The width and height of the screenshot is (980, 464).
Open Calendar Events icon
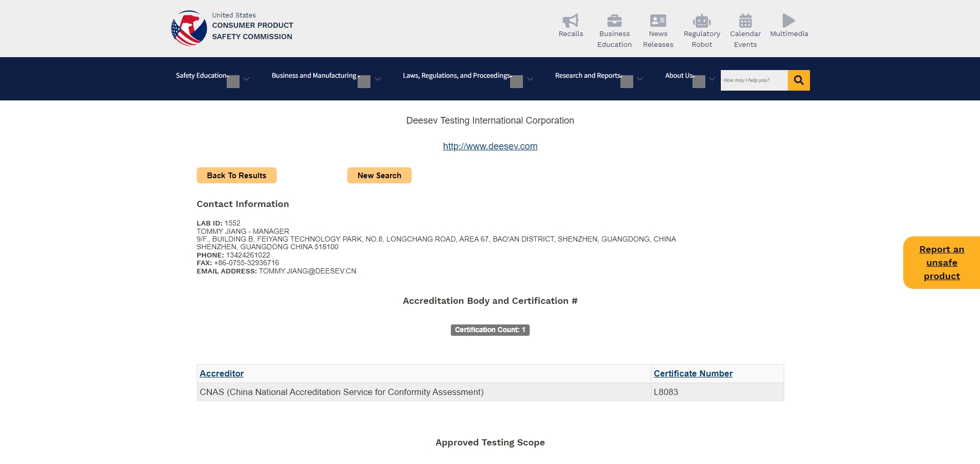point(745,21)
